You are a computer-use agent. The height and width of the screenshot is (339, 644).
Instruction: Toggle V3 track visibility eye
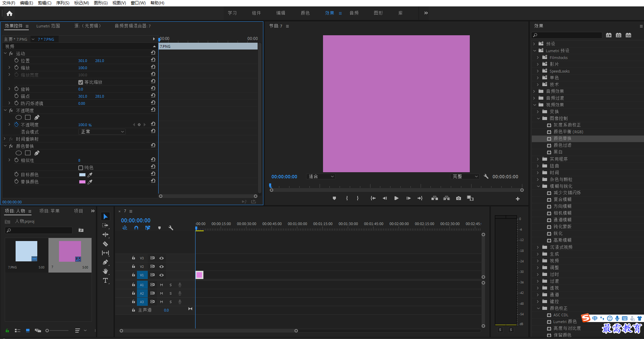(162, 258)
